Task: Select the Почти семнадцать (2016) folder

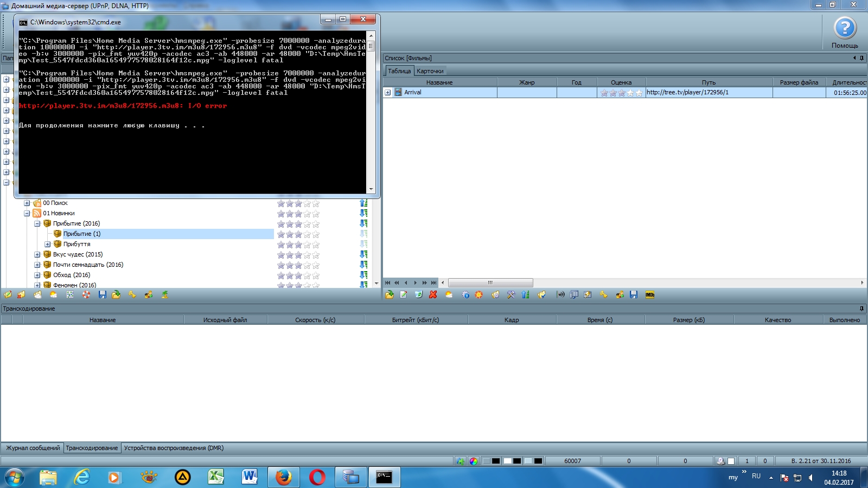Action: (88, 265)
